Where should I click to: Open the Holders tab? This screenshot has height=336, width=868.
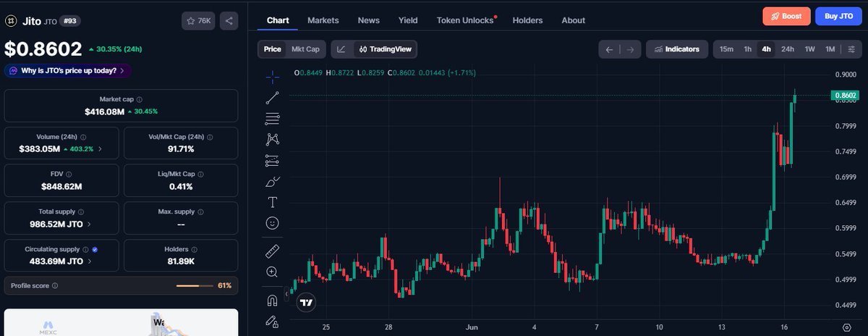(x=527, y=20)
